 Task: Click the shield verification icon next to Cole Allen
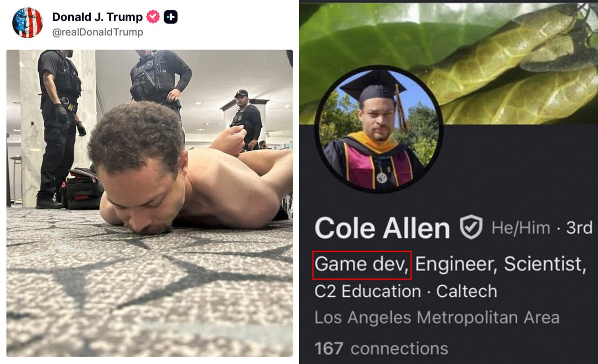coord(471,227)
